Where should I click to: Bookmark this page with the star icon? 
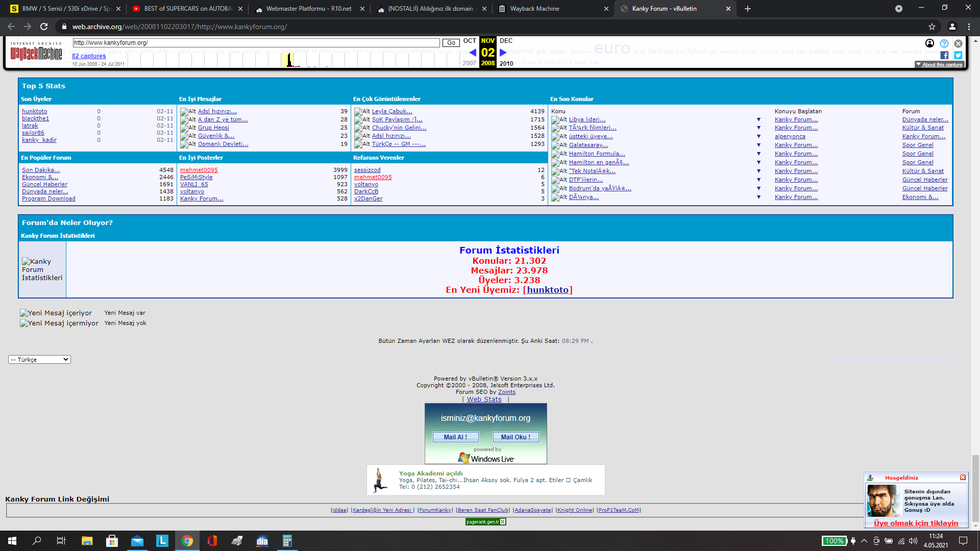[x=932, y=27]
